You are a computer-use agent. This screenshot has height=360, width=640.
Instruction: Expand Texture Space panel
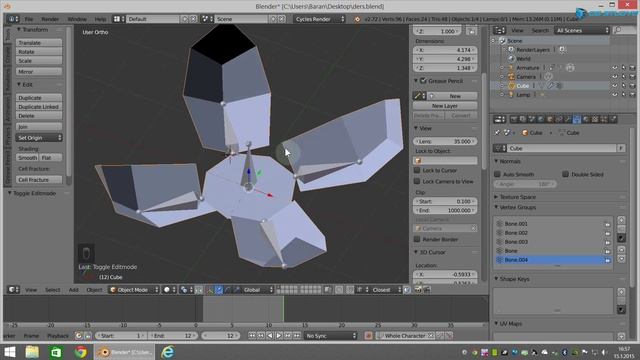point(518,197)
